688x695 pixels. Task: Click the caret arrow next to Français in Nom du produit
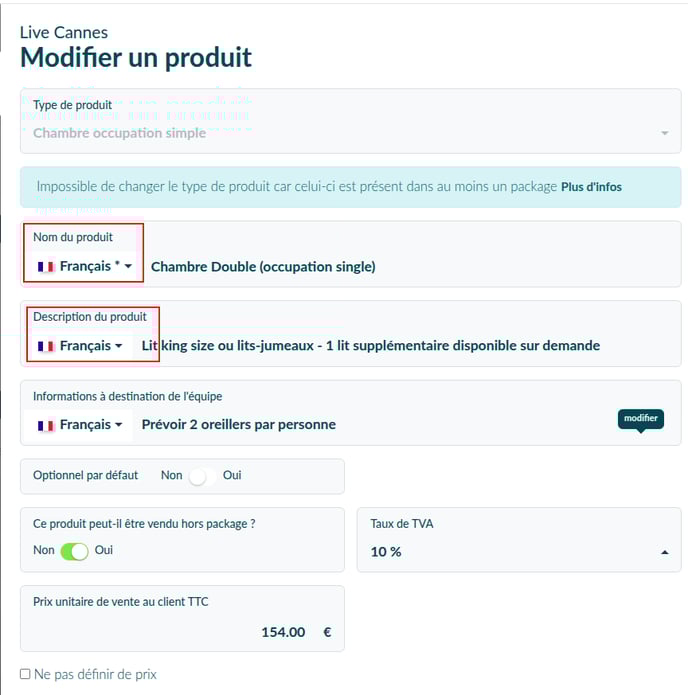click(128, 266)
